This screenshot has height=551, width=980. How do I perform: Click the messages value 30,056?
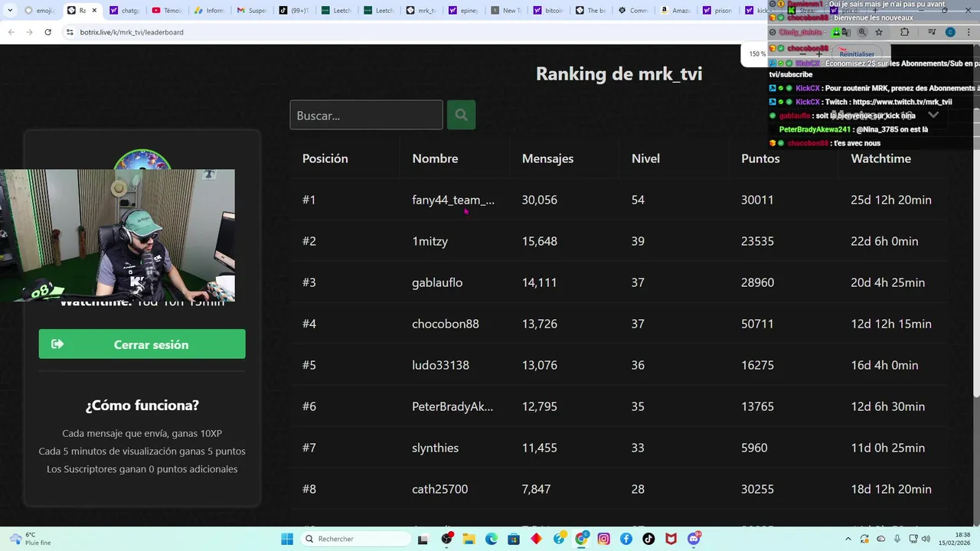540,200
